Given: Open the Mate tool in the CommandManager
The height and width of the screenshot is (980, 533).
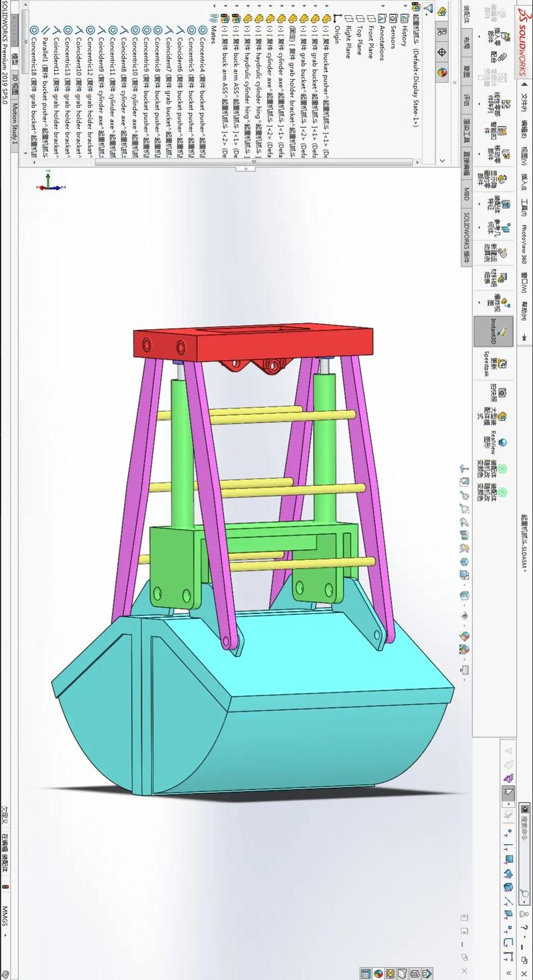Looking at the screenshot, I should click(502, 57).
